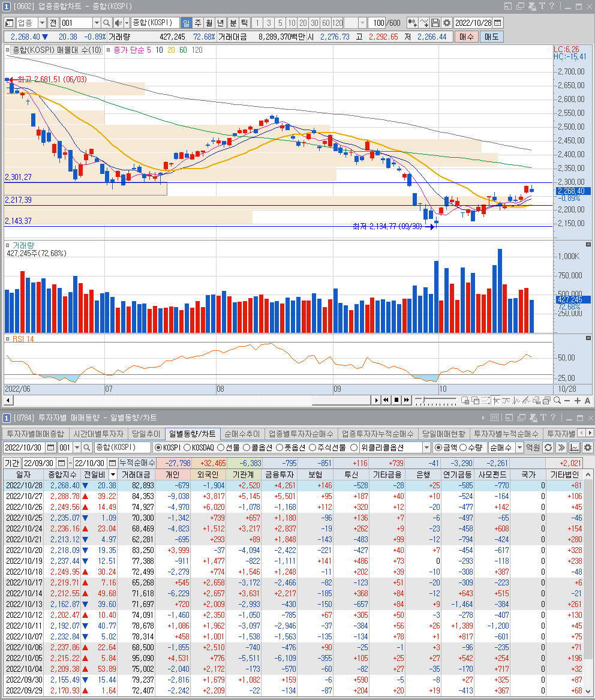The width and height of the screenshot is (595, 700).
Task: Click the 기간 period button
Action: [x=12, y=463]
